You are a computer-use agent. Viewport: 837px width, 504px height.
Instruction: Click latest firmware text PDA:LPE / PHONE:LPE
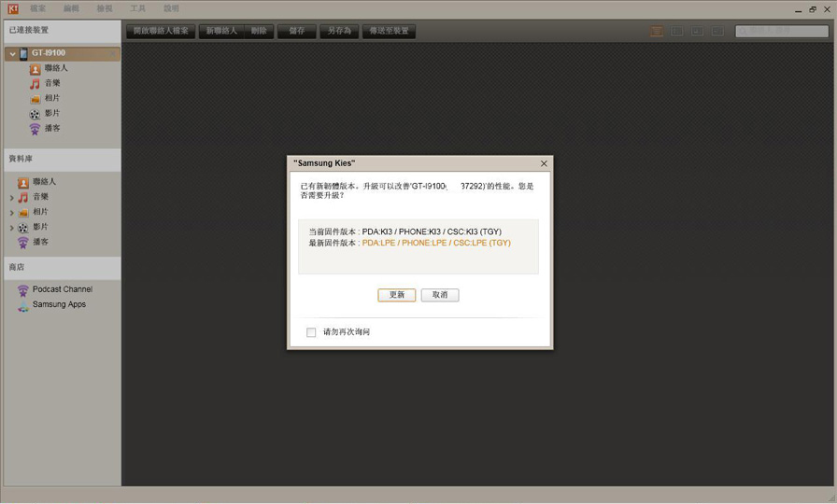(436, 244)
